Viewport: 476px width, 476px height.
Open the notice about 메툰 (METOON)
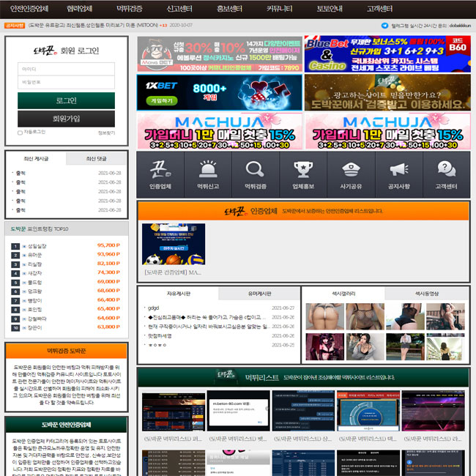tap(93, 26)
